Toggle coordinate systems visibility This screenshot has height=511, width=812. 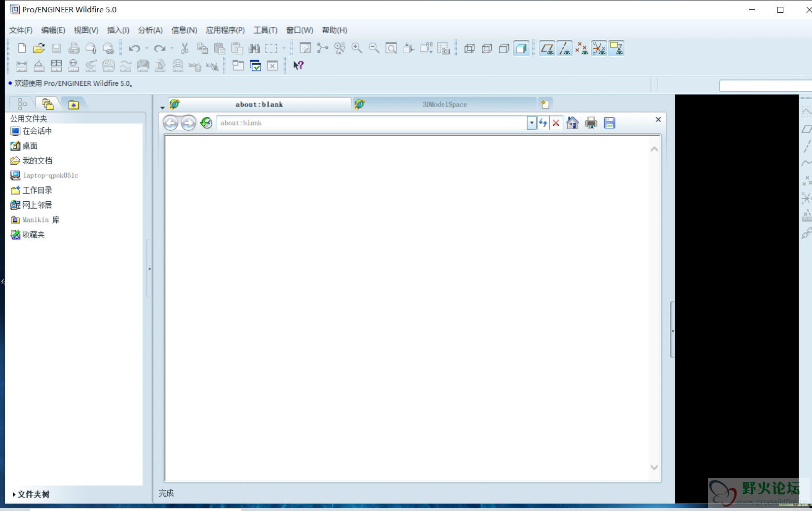coord(599,48)
